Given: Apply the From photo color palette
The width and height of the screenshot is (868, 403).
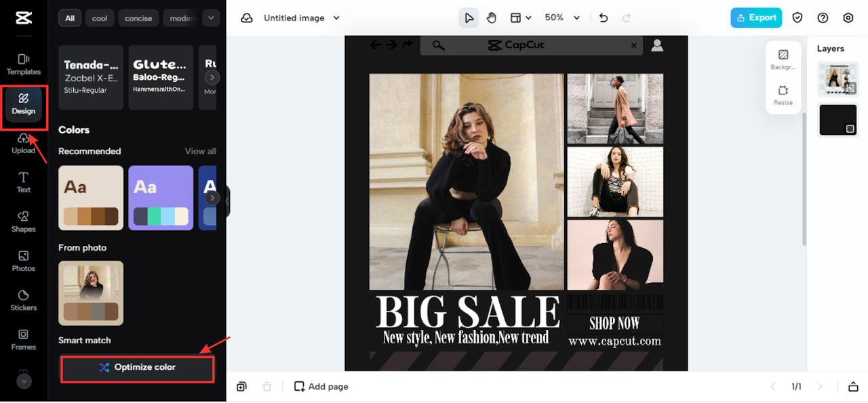Looking at the screenshot, I should [x=91, y=293].
